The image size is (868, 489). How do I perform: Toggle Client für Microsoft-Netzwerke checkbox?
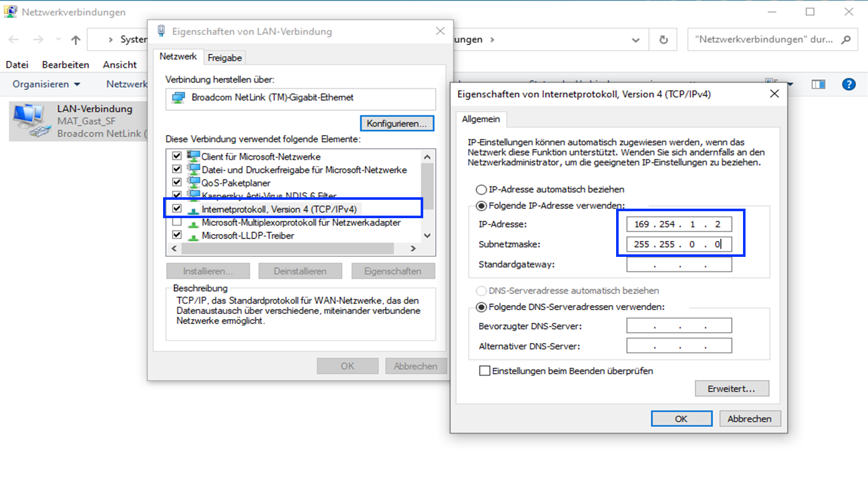pos(177,156)
